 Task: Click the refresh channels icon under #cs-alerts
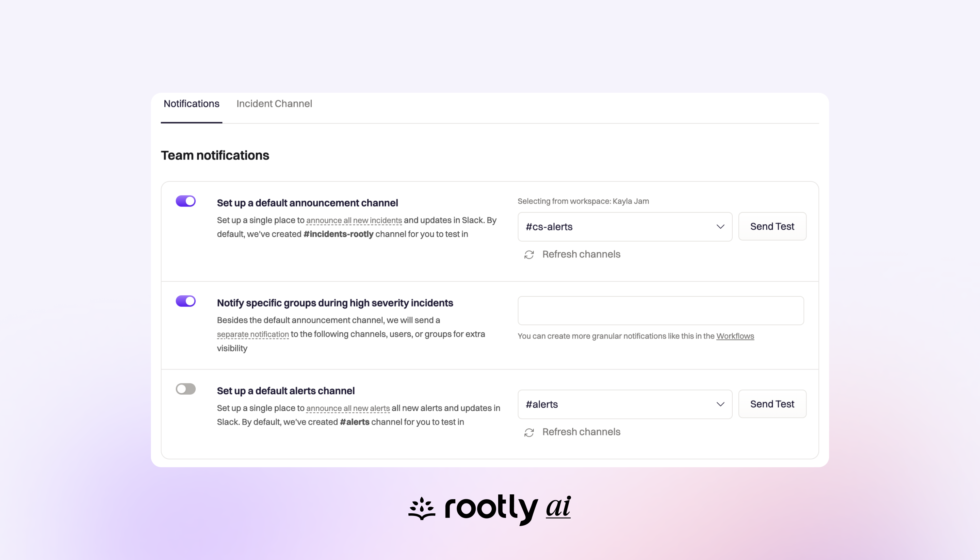click(x=529, y=254)
